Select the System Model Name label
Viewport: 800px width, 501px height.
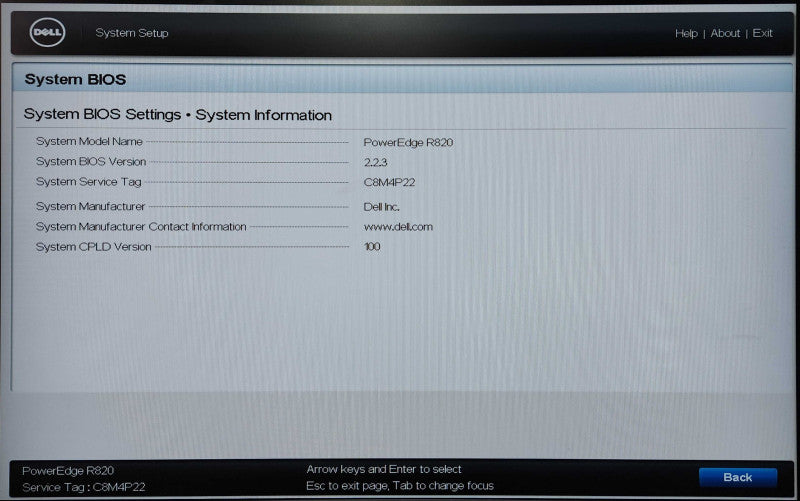89,141
